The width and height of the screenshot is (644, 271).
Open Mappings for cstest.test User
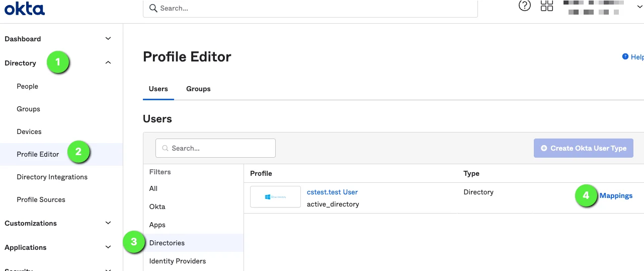tap(616, 195)
